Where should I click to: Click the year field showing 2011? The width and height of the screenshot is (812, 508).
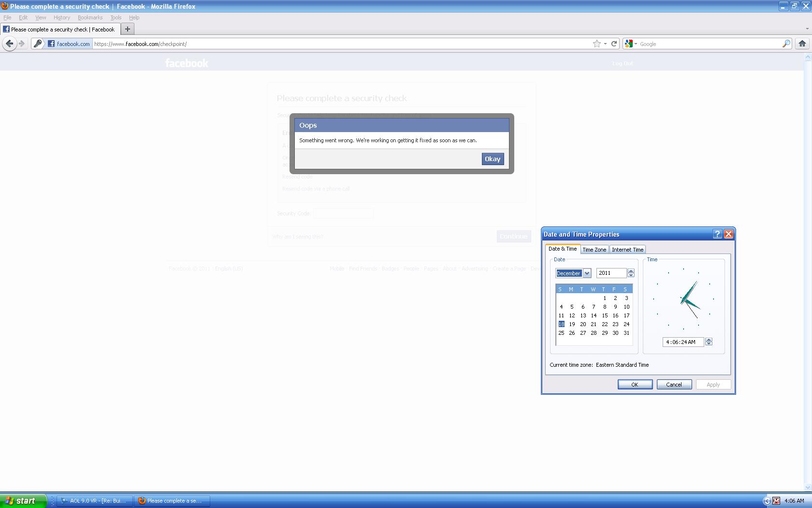[x=611, y=273]
